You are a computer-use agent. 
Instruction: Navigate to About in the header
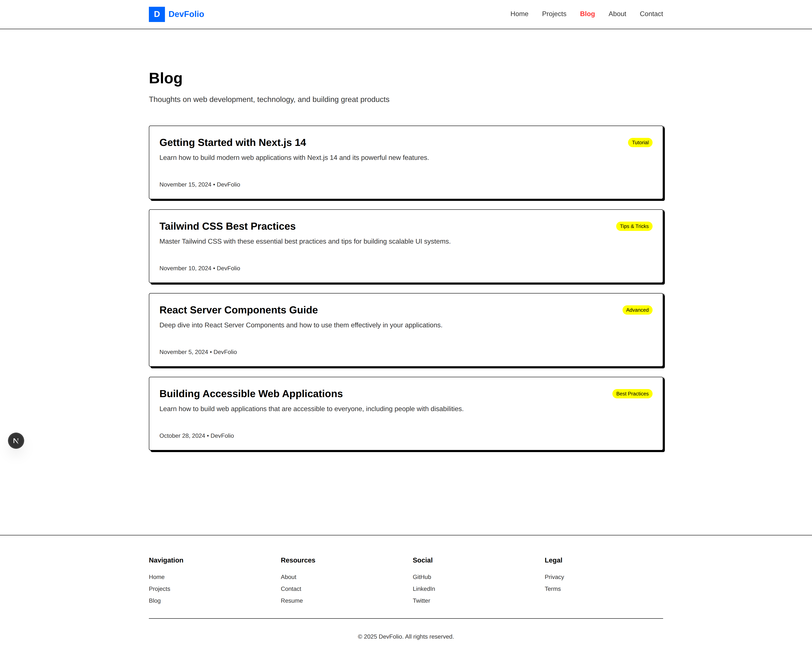(x=617, y=14)
